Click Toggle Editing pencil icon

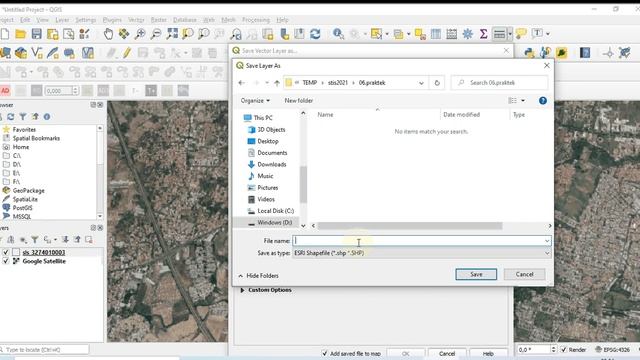(127, 53)
